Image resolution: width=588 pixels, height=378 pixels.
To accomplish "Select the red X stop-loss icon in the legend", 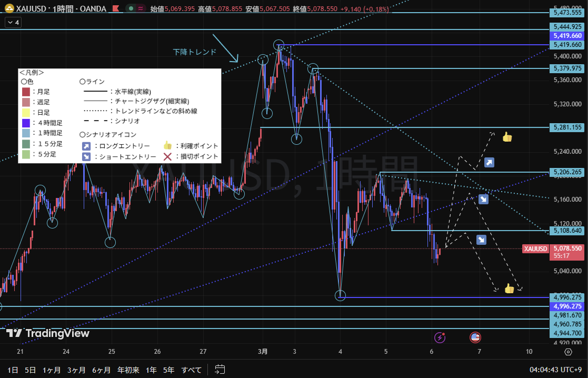I will click(x=168, y=156).
